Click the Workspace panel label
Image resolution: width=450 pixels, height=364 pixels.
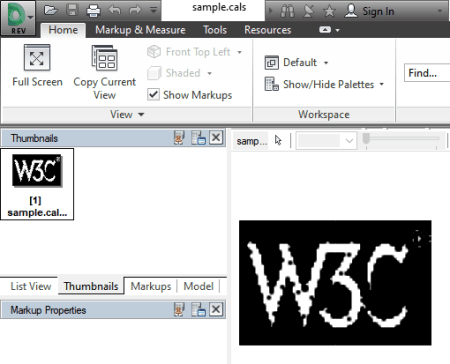(324, 115)
